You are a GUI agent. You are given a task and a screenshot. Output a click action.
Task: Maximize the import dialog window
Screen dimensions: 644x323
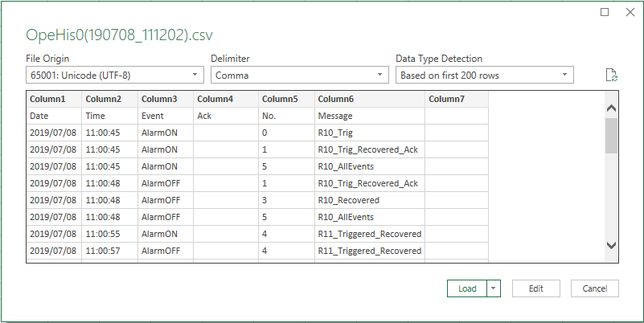coord(605,12)
